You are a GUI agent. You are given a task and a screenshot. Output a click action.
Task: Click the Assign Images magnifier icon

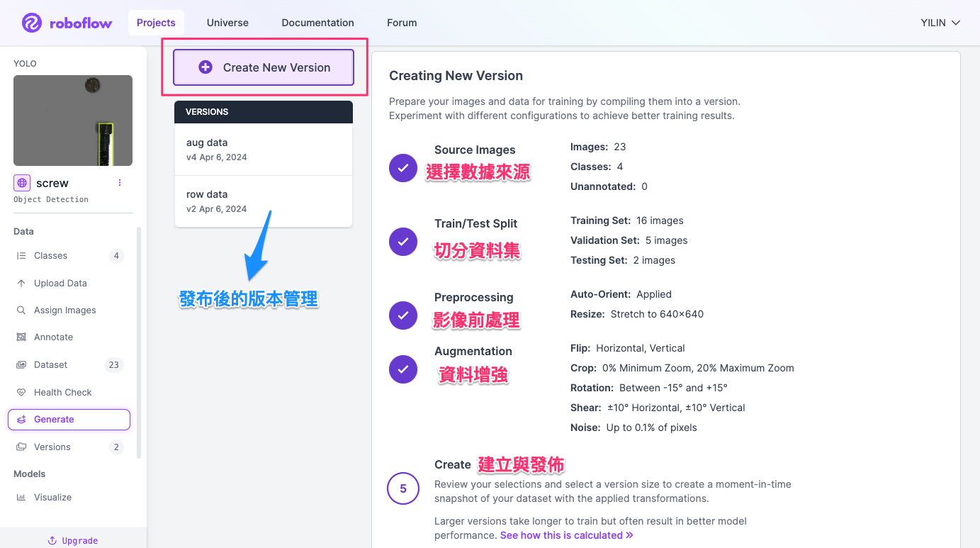(x=21, y=311)
